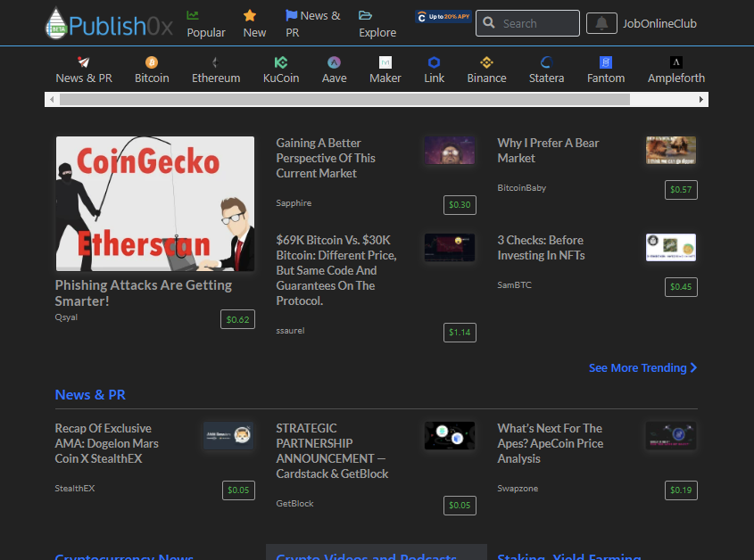
Task: Open the Dogelon Mars AMA thumbnail
Action: tap(228, 435)
